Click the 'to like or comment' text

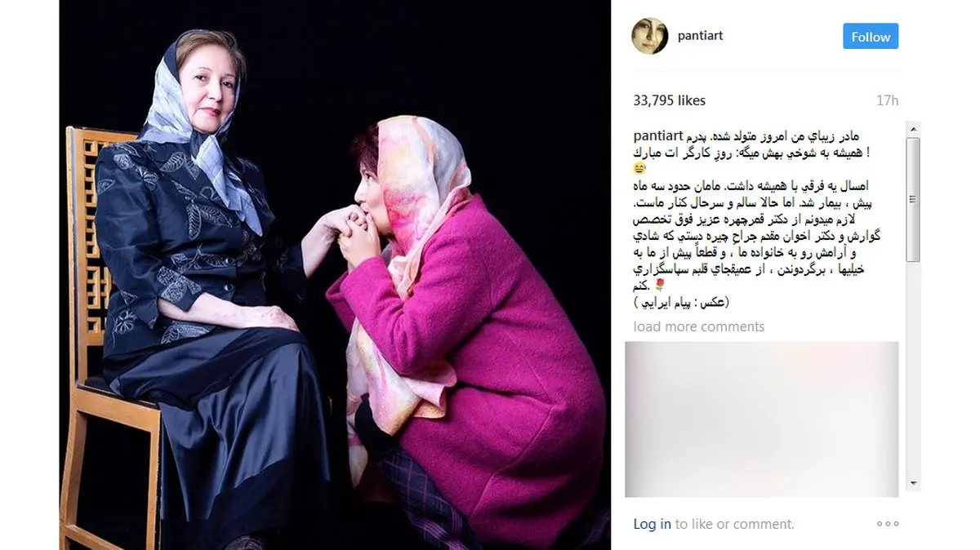click(x=734, y=524)
